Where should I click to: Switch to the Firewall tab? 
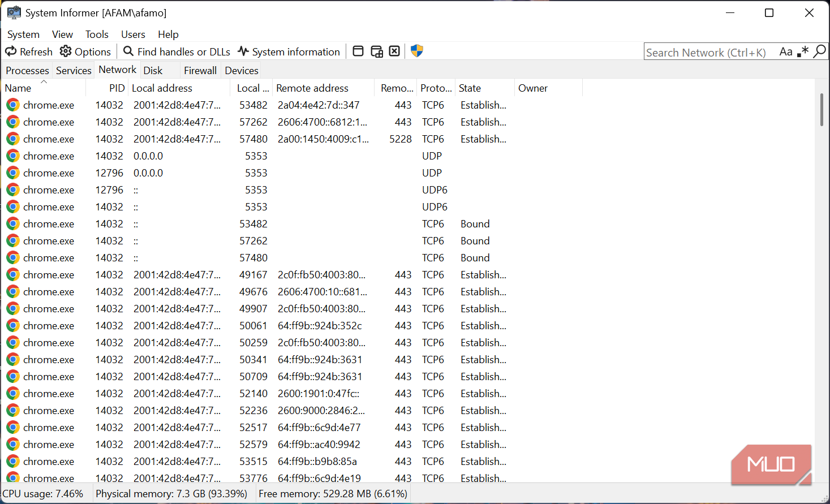point(200,71)
